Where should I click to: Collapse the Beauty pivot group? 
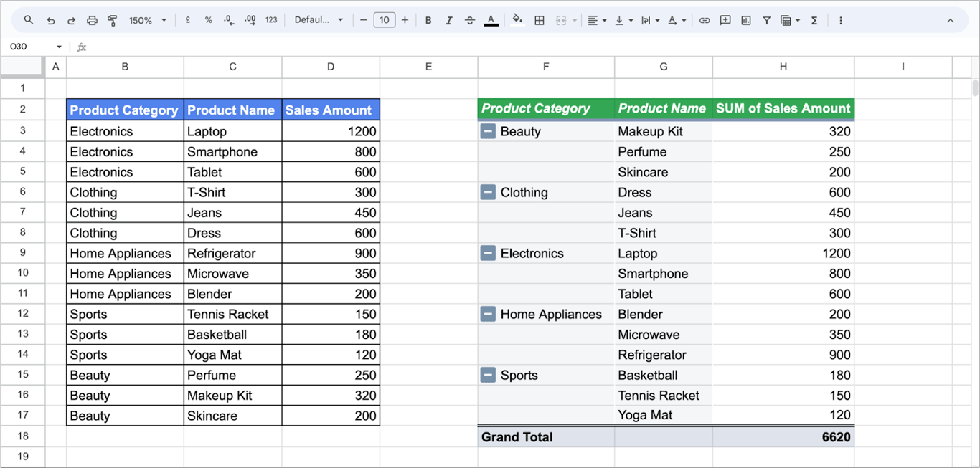[488, 131]
